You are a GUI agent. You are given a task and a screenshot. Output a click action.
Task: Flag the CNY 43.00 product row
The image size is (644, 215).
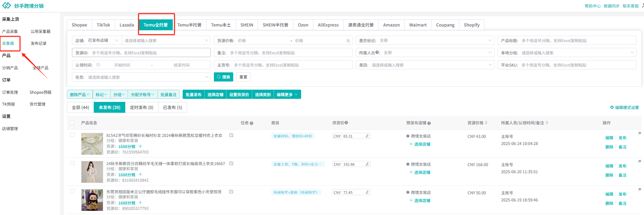point(640,133)
